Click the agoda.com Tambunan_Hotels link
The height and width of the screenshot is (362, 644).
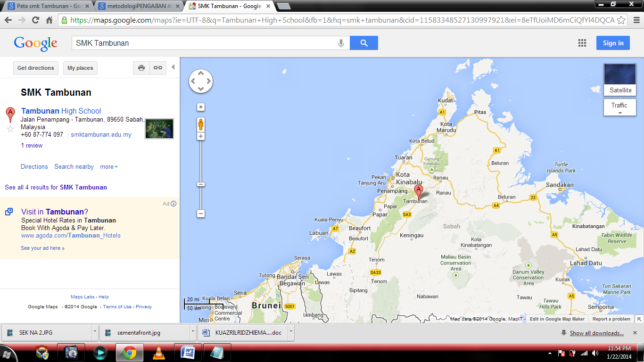click(71, 235)
